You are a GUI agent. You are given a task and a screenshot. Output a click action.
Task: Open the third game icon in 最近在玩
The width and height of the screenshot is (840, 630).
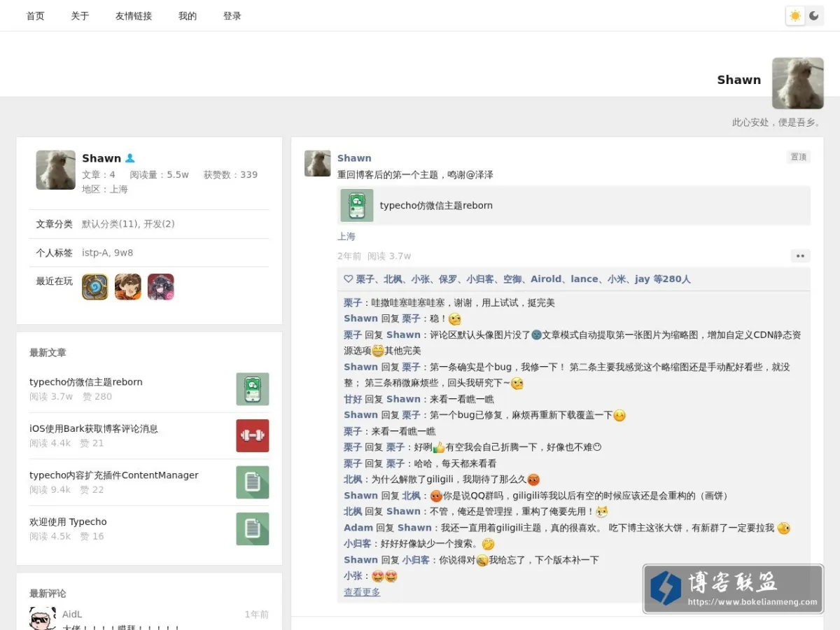(x=161, y=287)
